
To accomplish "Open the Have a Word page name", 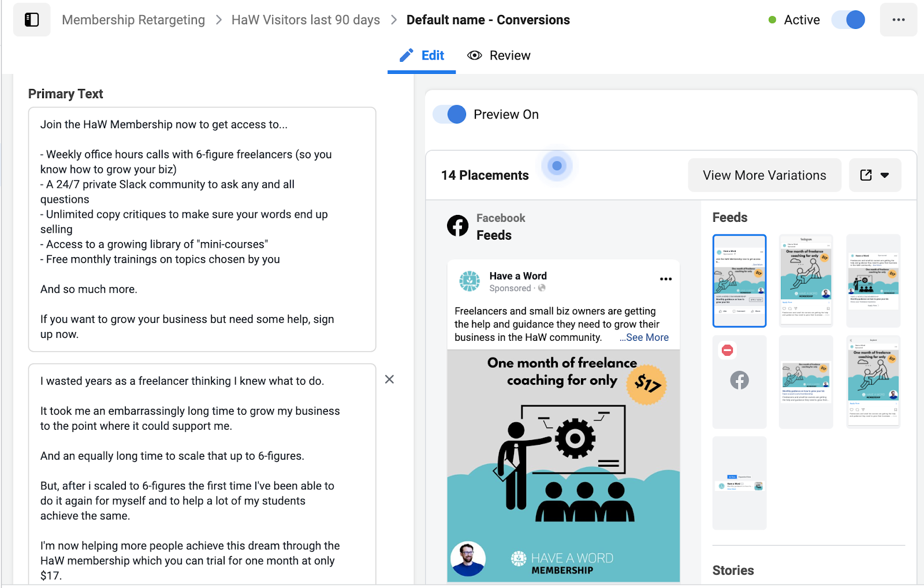I will [518, 276].
